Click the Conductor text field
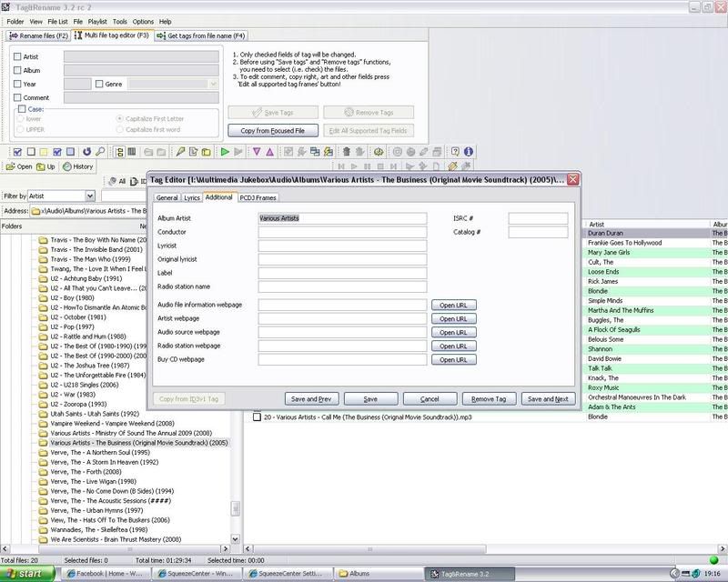The image size is (728, 582). coord(342,232)
